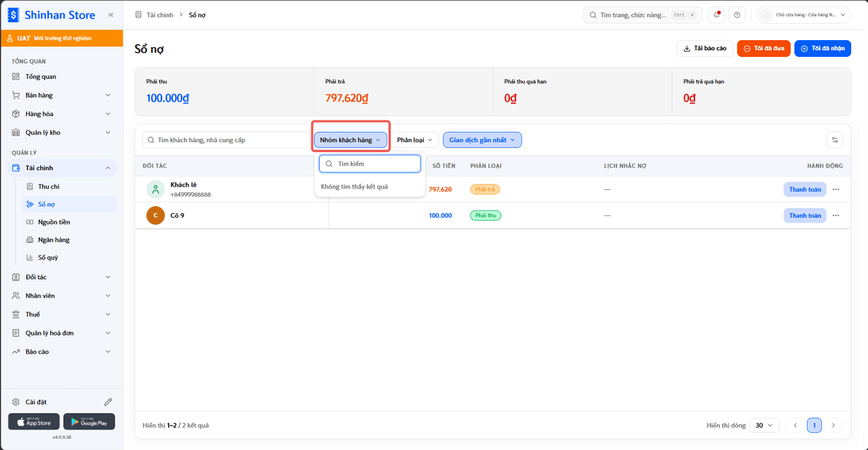
Task: Open the store owner account dropdown
Action: coord(804,15)
